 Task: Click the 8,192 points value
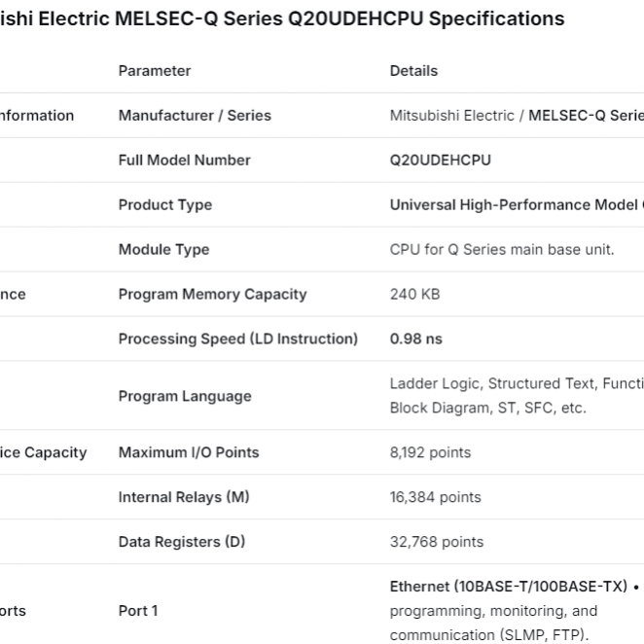coord(430,452)
